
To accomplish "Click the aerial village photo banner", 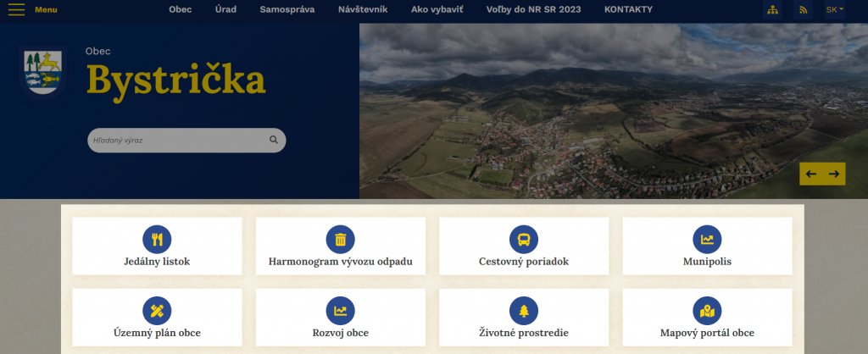I will (x=614, y=111).
